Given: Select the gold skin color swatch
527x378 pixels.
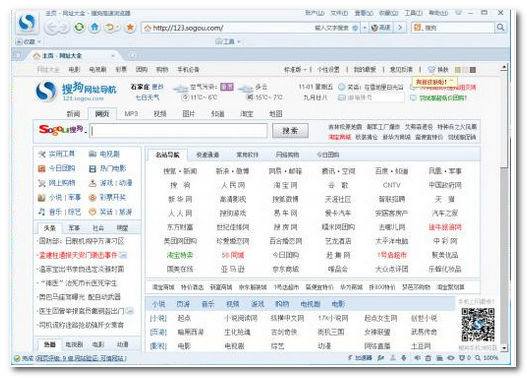Looking at the screenshot, I should click(457, 70).
